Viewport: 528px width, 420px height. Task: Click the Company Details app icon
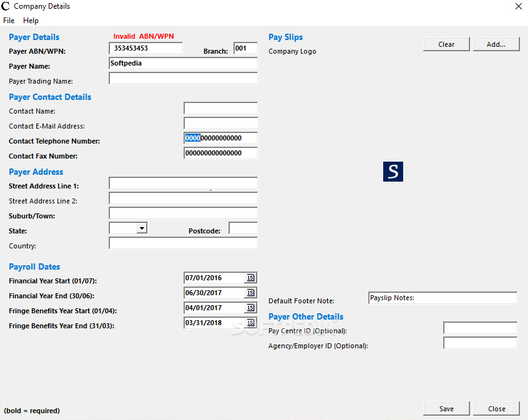(6, 6)
